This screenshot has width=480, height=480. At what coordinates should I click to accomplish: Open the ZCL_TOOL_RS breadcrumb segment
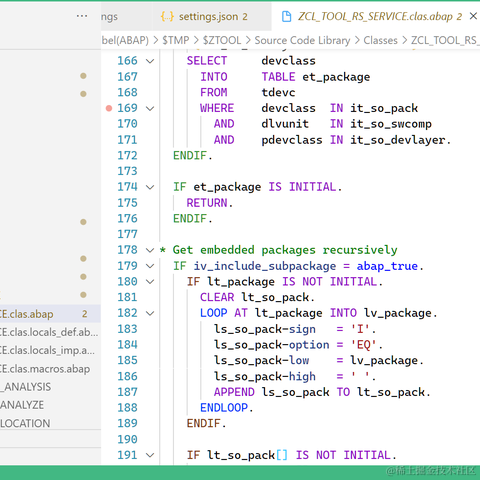tap(445, 40)
